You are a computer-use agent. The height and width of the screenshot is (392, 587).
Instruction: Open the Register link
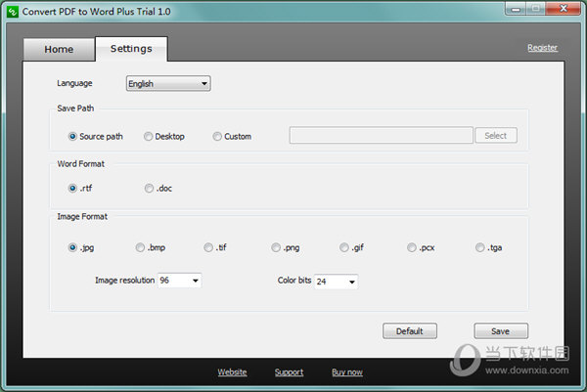point(542,48)
